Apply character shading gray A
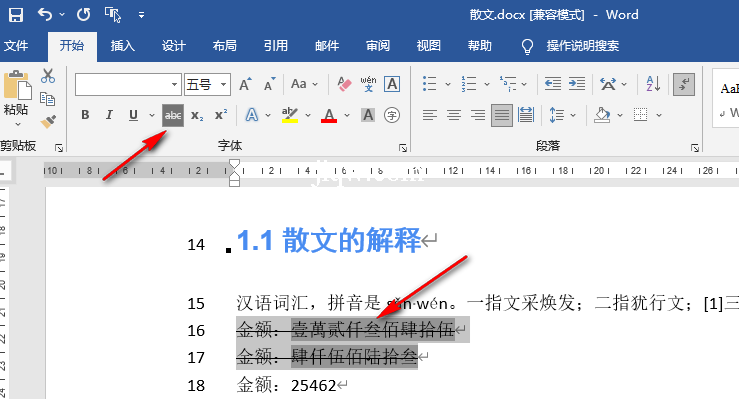Screen dimensions: 739x399 [x=368, y=115]
